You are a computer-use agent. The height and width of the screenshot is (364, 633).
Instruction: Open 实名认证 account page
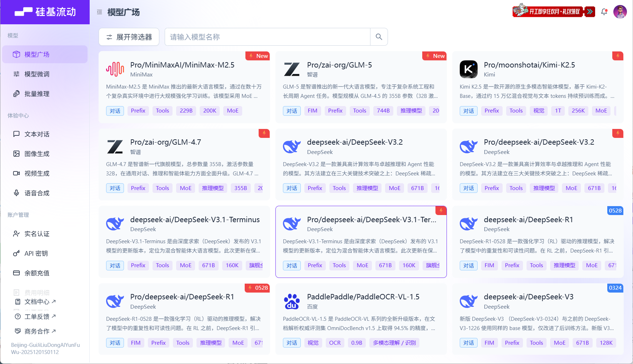click(x=45, y=234)
